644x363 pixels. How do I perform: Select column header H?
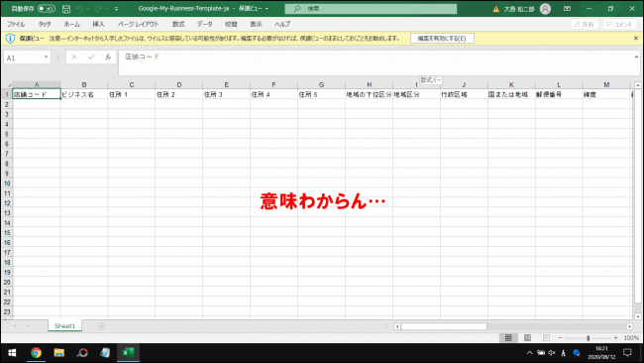point(369,84)
